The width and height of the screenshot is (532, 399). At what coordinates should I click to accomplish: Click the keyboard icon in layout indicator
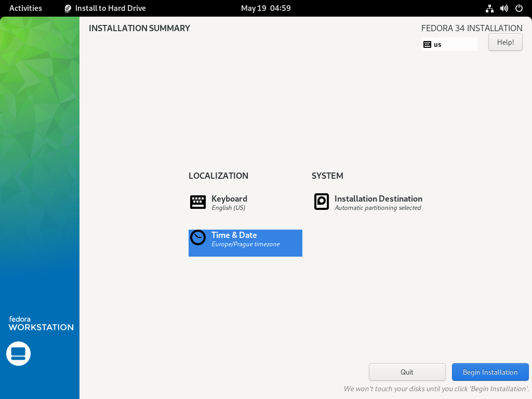(x=427, y=45)
